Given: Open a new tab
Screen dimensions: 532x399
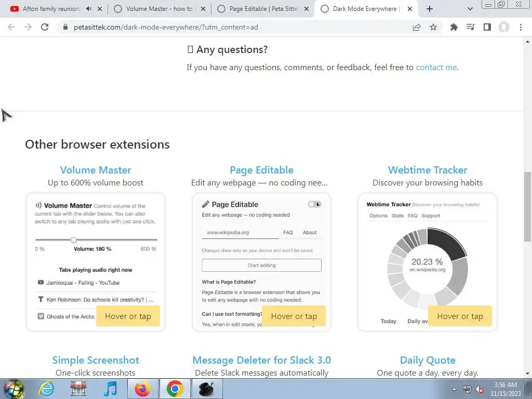Looking at the screenshot, I should point(430,9).
